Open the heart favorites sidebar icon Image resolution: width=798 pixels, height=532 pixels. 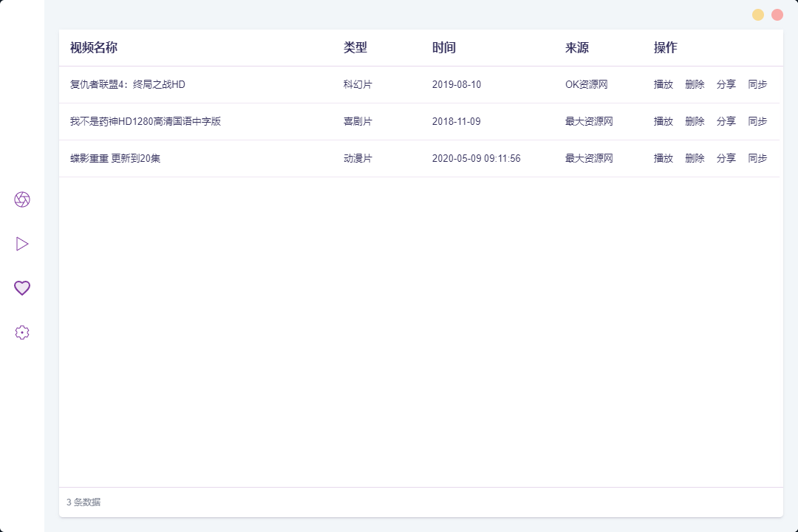coord(22,288)
